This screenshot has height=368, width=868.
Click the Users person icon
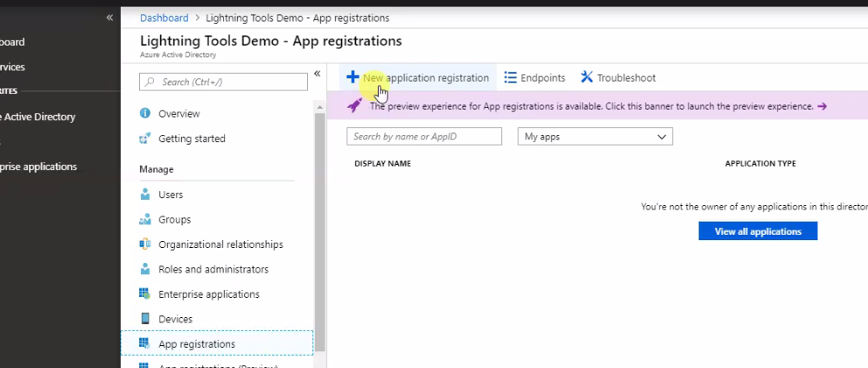145,194
